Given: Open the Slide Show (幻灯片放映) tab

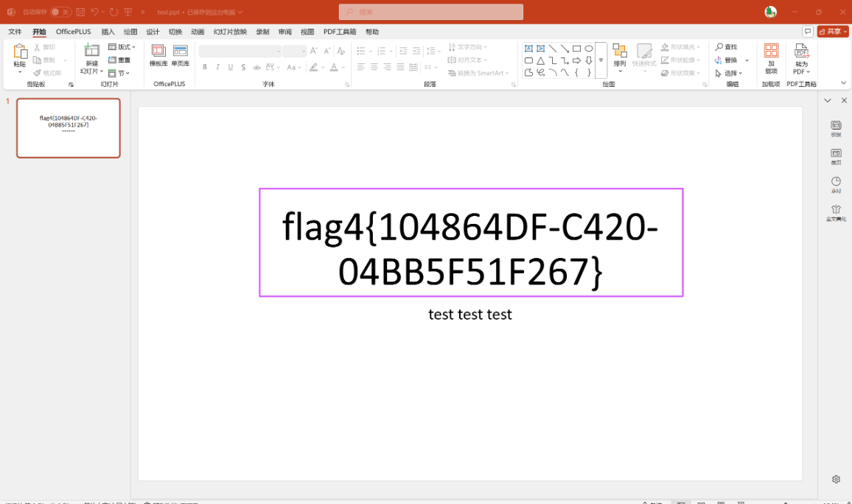Looking at the screenshot, I should click(230, 32).
